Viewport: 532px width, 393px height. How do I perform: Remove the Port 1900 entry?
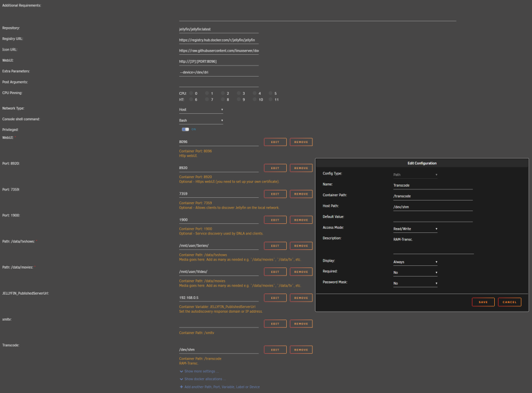coord(301,220)
